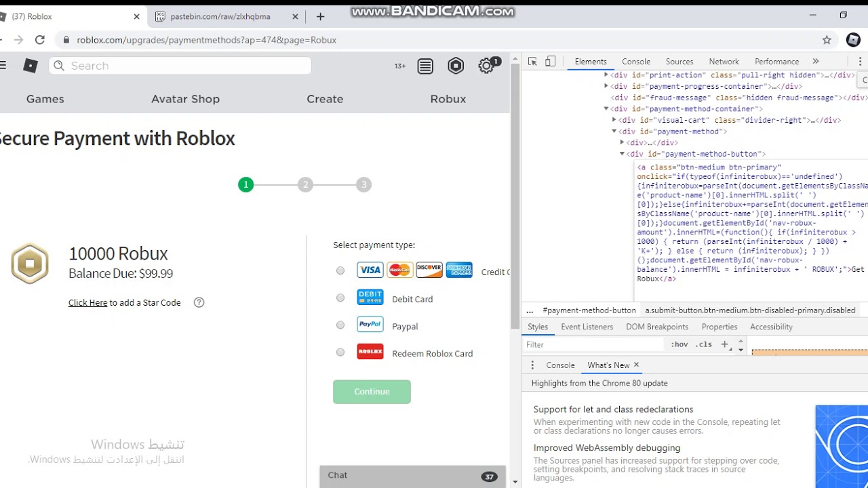Viewport: 868px width, 488px height.
Task: Open the drawer three-dot menu
Action: [532, 365]
